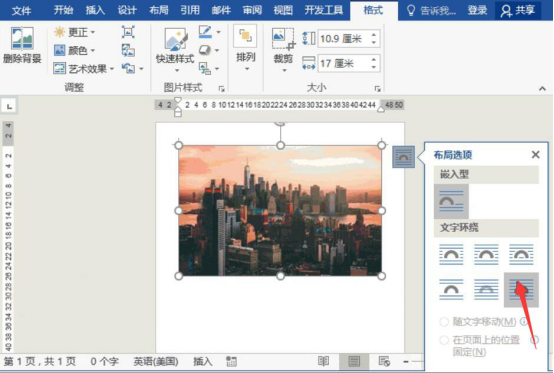Click the Tell Me (告诉我) search box
Image resolution: width=554 pixels, height=373 pixels.
click(431, 11)
